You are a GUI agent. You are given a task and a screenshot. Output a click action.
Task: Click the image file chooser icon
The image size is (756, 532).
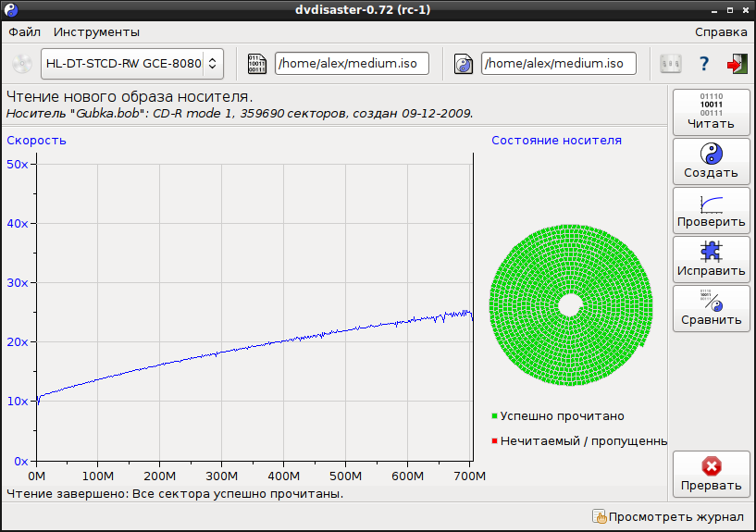tap(256, 64)
